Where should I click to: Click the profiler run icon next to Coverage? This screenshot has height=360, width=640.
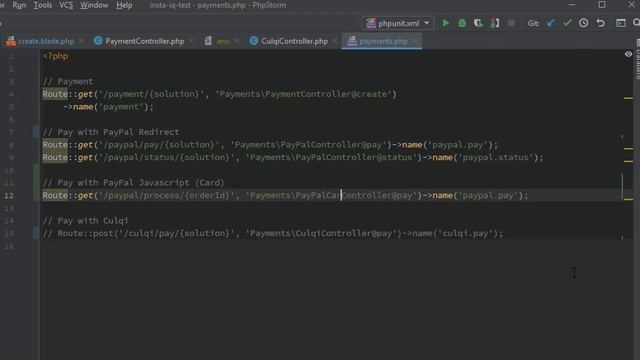coord(495,23)
